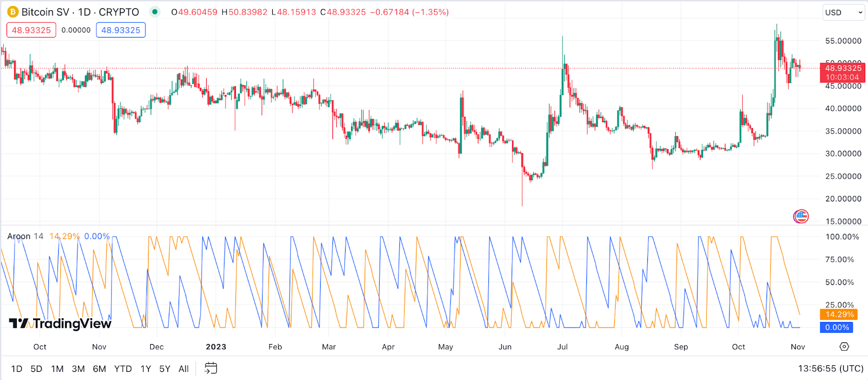Image resolution: width=868 pixels, height=380 pixels.
Task: Open the go-to-date calendar icon
Action: (x=210, y=369)
